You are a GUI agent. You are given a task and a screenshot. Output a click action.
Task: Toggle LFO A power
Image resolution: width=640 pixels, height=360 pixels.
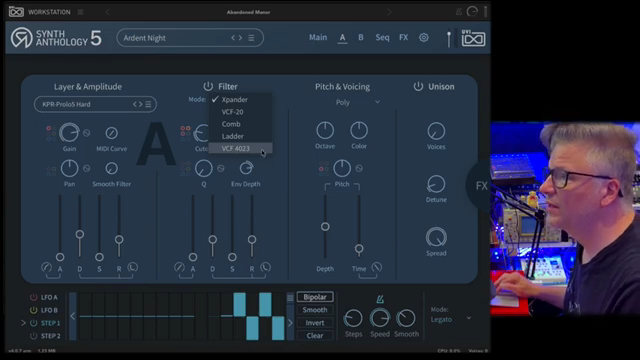[33, 297]
